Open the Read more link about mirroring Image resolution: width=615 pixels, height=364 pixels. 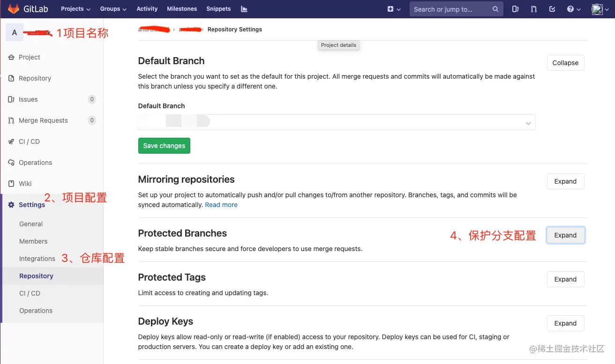[221, 205]
